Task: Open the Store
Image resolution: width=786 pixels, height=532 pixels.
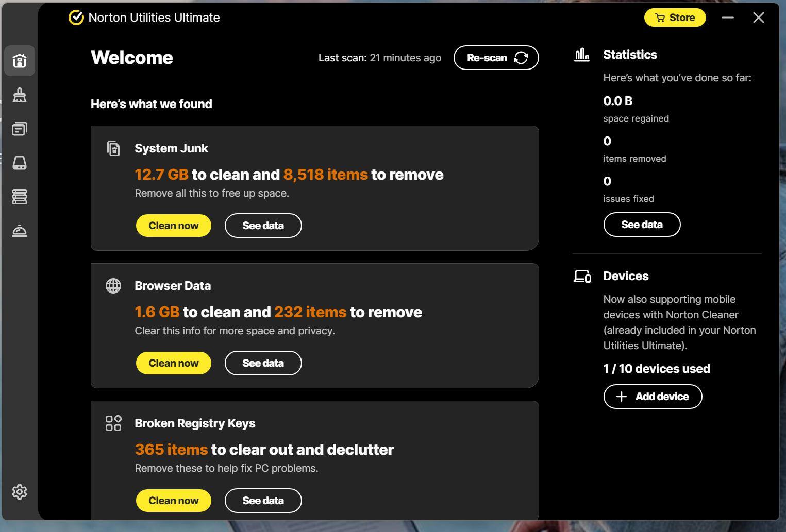Action: [675, 18]
